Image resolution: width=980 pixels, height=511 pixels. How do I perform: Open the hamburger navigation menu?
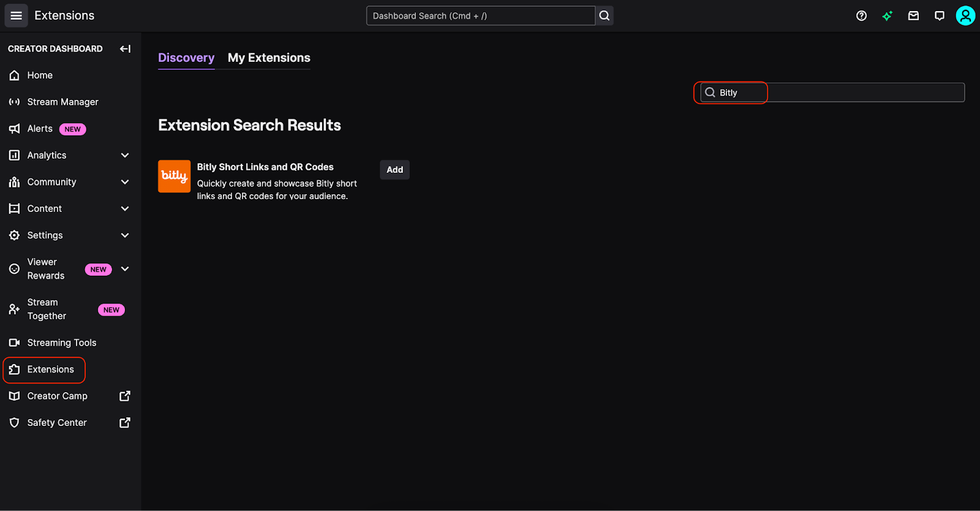pyautogui.click(x=16, y=15)
